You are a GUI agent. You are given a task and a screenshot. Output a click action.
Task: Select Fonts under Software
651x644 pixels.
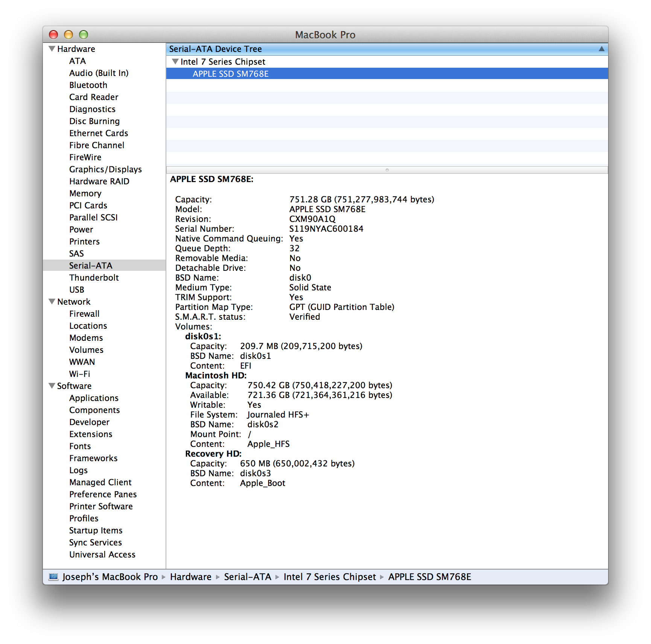[80, 446]
